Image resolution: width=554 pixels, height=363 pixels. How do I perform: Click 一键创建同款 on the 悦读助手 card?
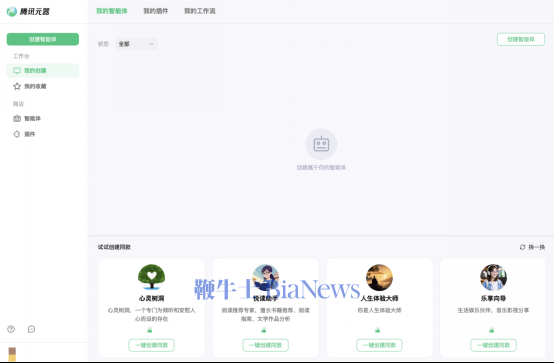point(266,345)
